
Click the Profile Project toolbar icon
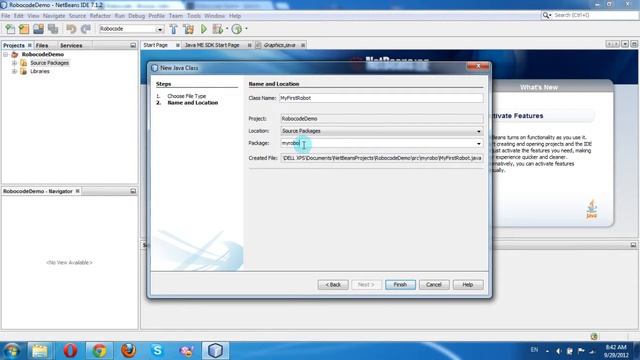point(237,29)
